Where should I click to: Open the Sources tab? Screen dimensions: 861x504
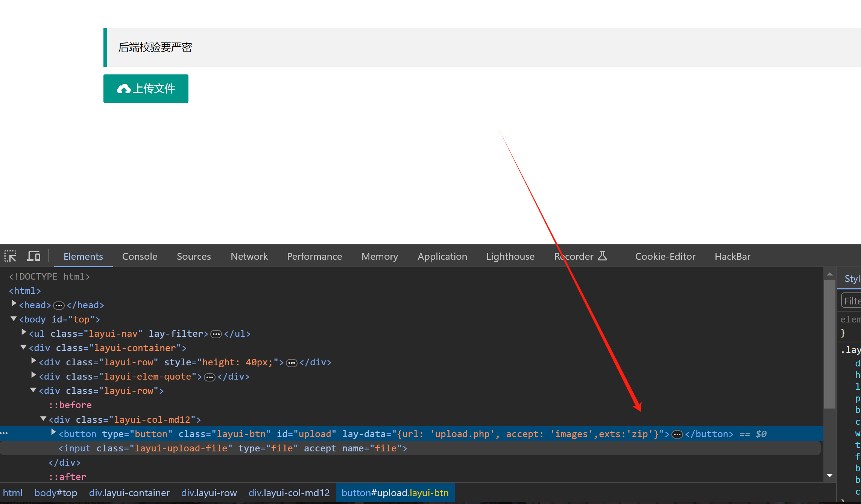pos(194,256)
